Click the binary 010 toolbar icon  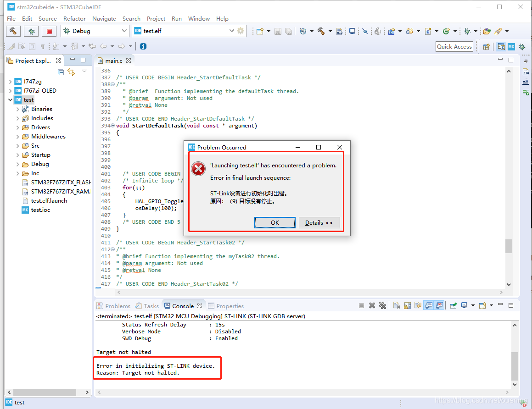(x=339, y=31)
